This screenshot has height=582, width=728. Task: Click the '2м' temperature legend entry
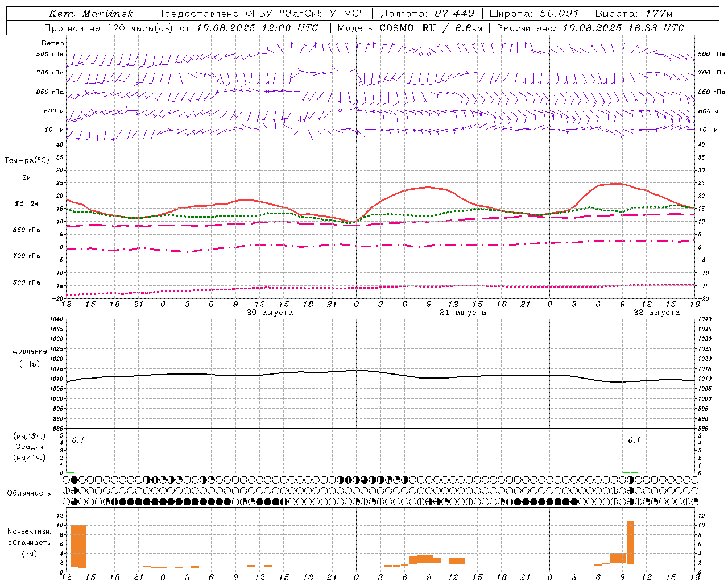27,177
